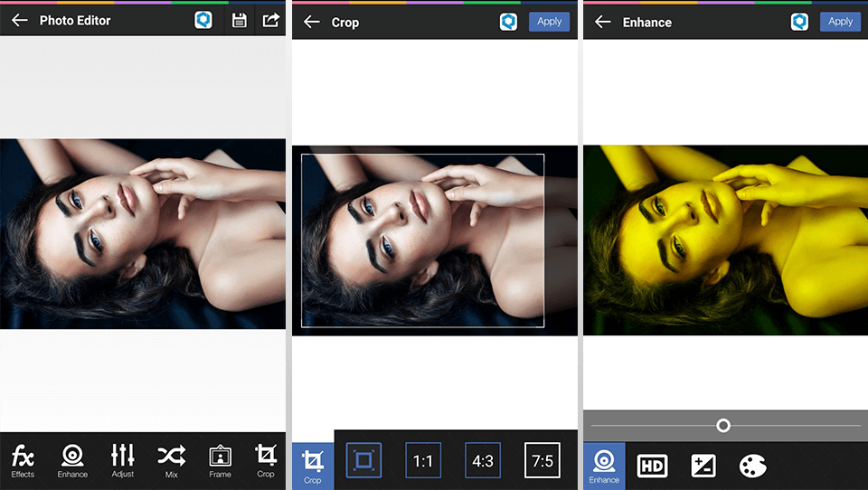Share the edited photo
The image size is (868, 490).
(270, 21)
